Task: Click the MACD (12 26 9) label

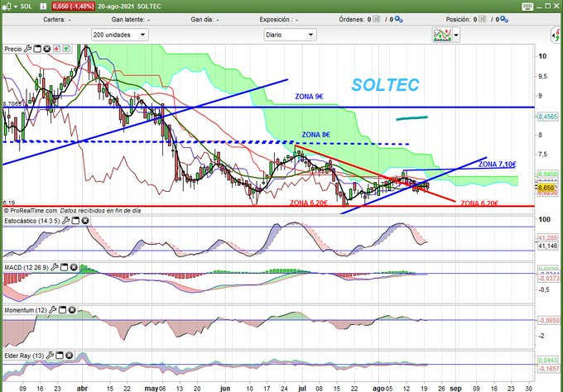Action: [x=26, y=268]
